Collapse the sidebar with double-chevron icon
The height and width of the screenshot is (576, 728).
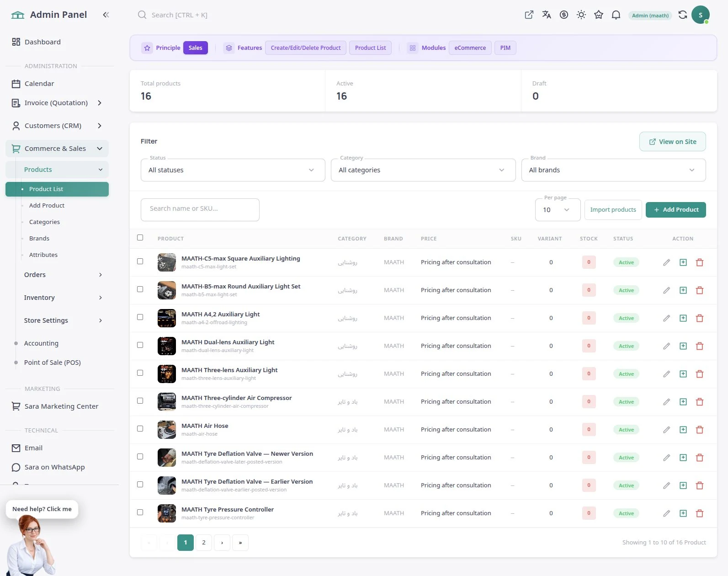106,15
